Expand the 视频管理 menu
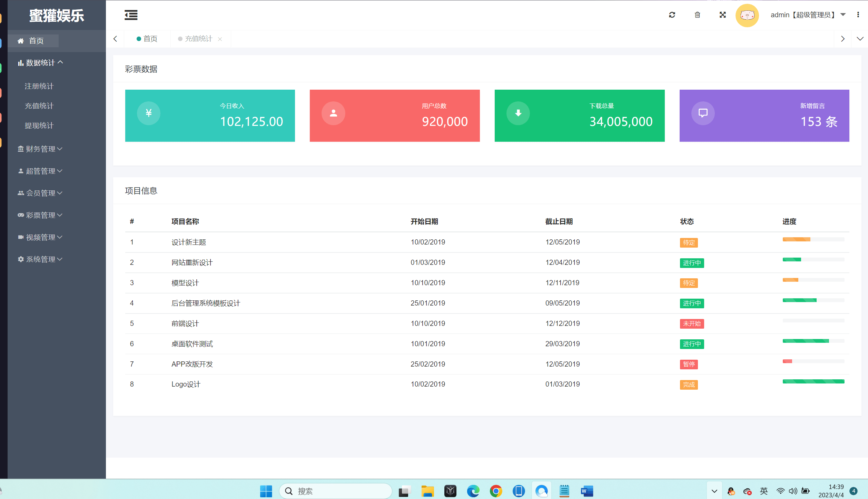Image resolution: width=868 pixels, height=499 pixels. click(x=40, y=237)
